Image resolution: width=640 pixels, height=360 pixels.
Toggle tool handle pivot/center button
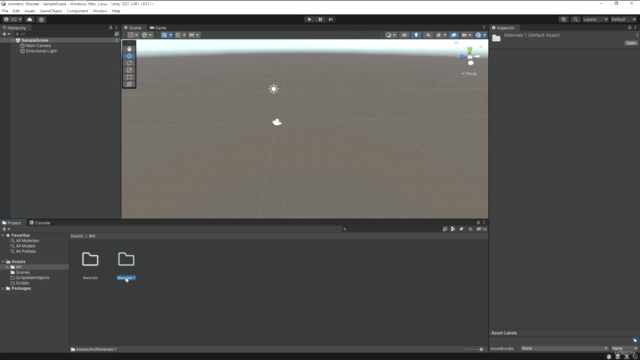point(132,35)
